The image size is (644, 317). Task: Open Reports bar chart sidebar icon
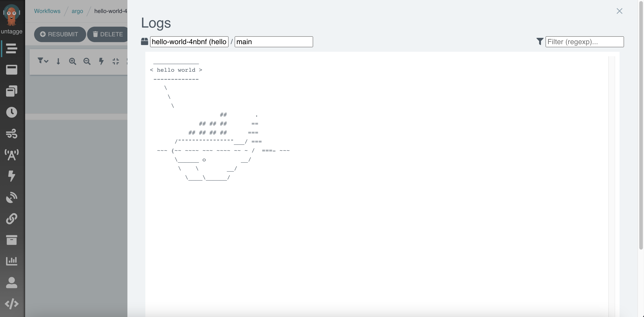point(11,261)
